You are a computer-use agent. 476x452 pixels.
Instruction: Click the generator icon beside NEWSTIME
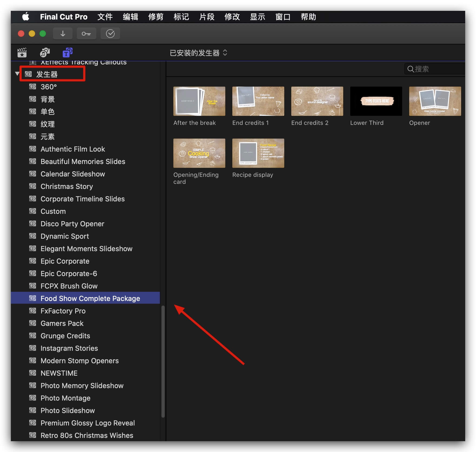point(32,373)
